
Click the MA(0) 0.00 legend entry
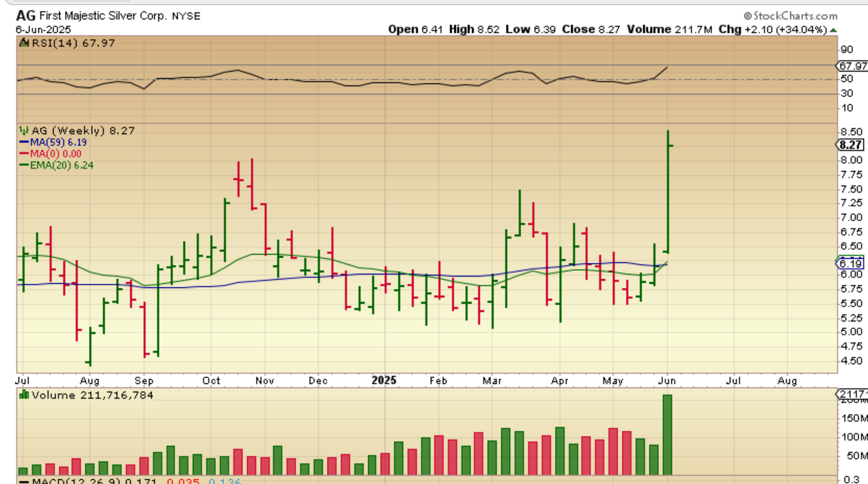click(56, 153)
